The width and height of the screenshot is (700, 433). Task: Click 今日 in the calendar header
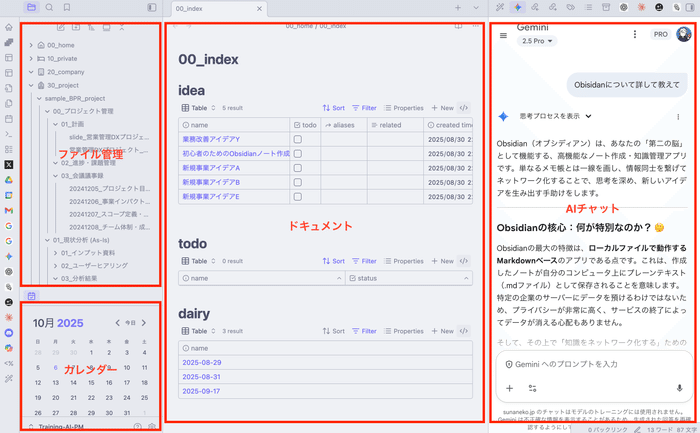click(130, 323)
